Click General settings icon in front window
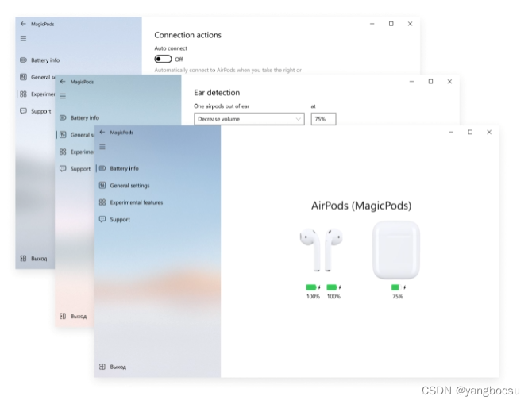The height and width of the screenshot is (404, 532). [102, 185]
